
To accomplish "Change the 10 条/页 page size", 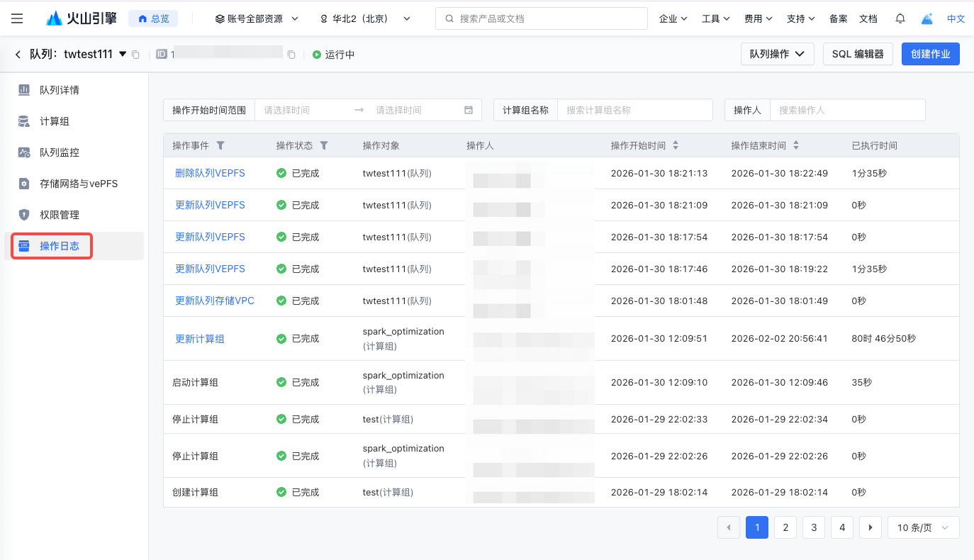I will 923,527.
